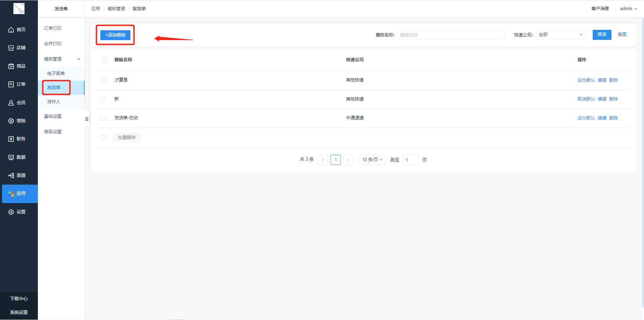Check the select-all checkbox in table header
Viewport: 644px width, 320px height.
tap(104, 60)
